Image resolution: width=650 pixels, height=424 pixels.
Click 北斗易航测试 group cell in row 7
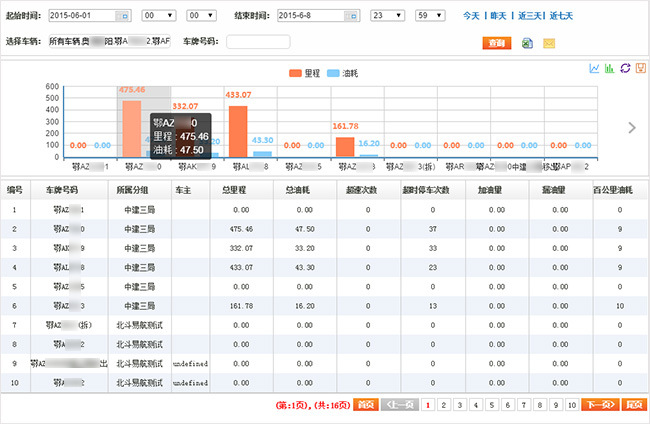[x=140, y=325]
